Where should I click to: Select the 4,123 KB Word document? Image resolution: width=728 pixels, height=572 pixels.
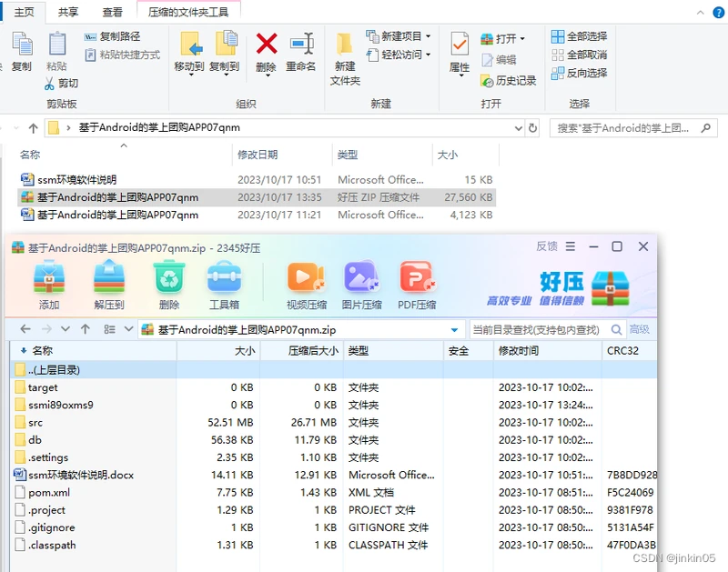[257, 215]
